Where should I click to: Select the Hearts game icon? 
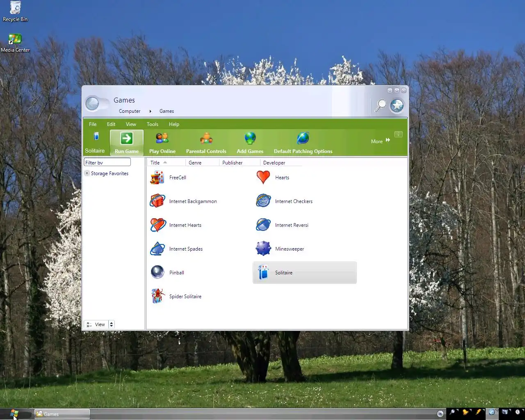(263, 177)
